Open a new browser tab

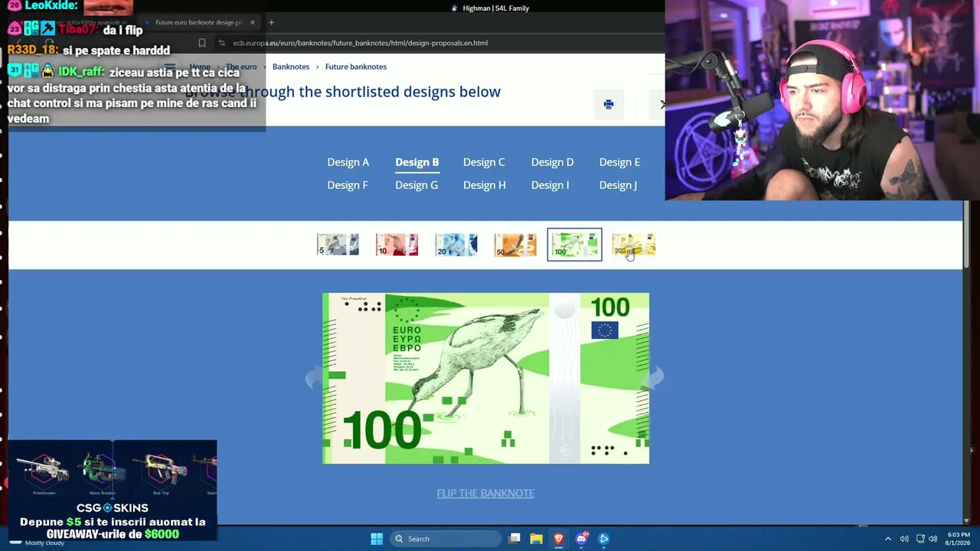pos(271,22)
